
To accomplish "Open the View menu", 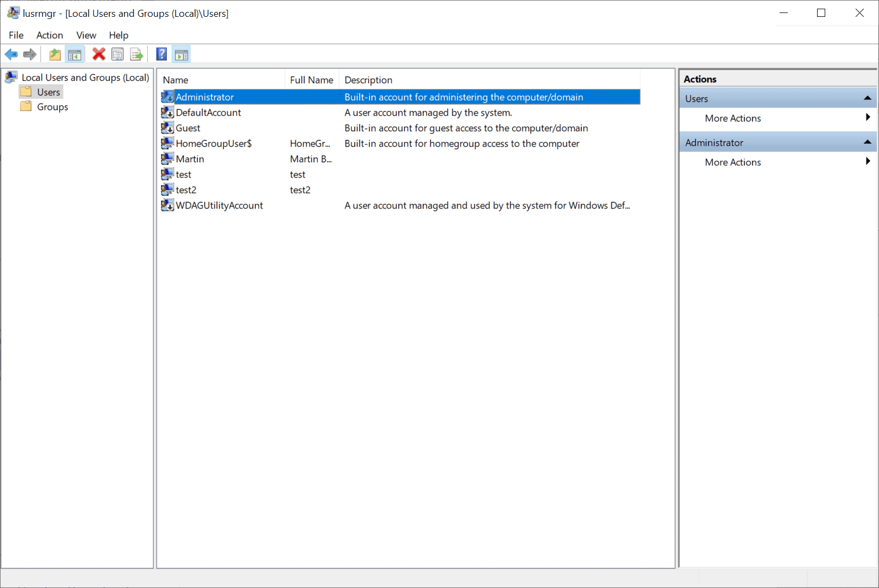I will [86, 35].
